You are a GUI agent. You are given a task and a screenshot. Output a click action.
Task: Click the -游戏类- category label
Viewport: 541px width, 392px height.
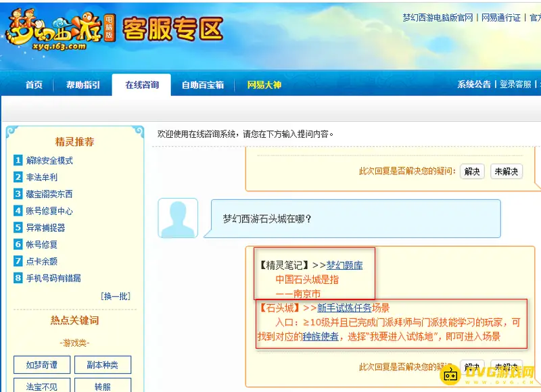pos(74,343)
